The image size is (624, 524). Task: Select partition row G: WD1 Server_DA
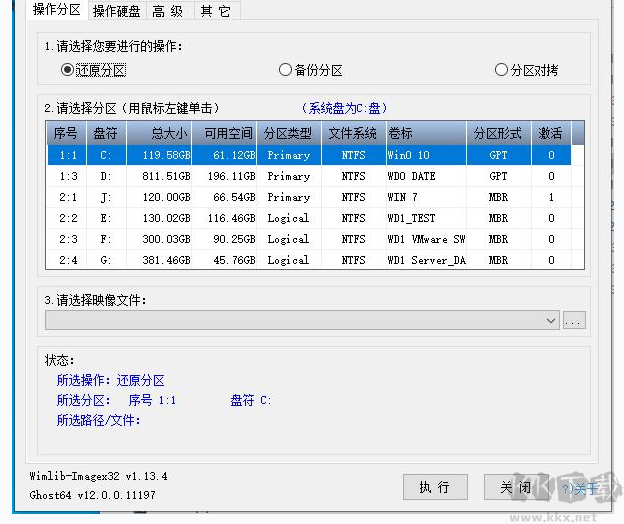click(x=309, y=260)
